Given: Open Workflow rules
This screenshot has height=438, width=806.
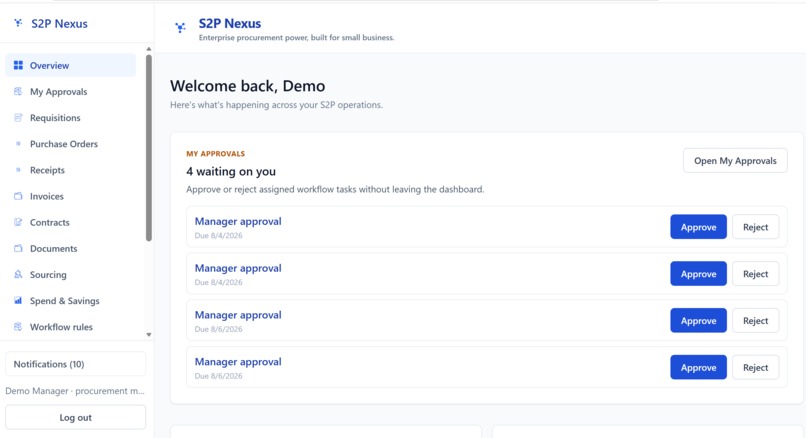Looking at the screenshot, I should click(71, 327).
